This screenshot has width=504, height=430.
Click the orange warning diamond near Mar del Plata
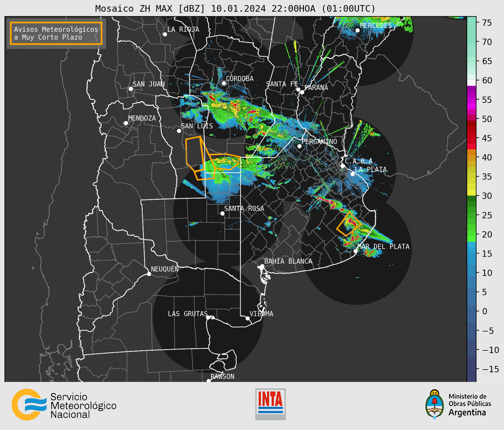point(349,224)
